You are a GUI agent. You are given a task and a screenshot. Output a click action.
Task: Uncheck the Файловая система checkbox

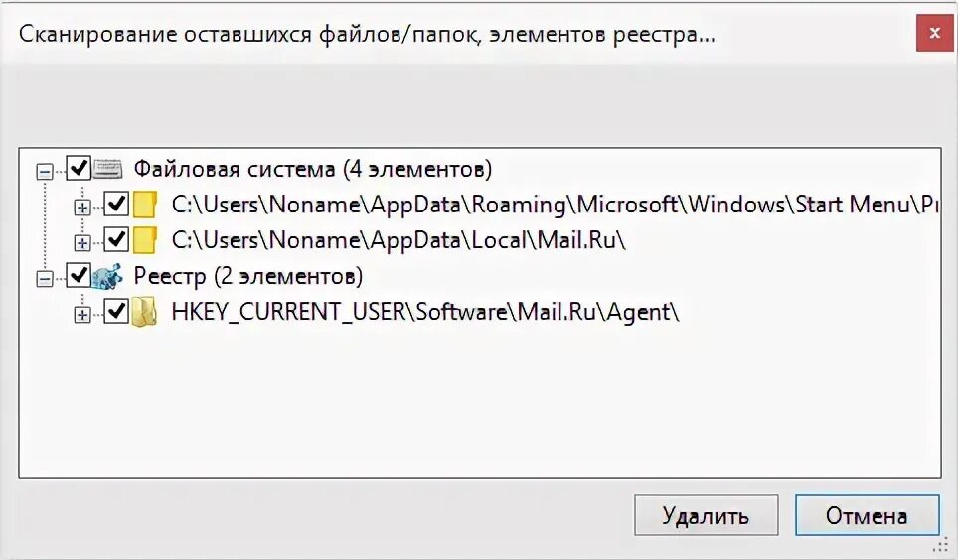tap(79, 168)
